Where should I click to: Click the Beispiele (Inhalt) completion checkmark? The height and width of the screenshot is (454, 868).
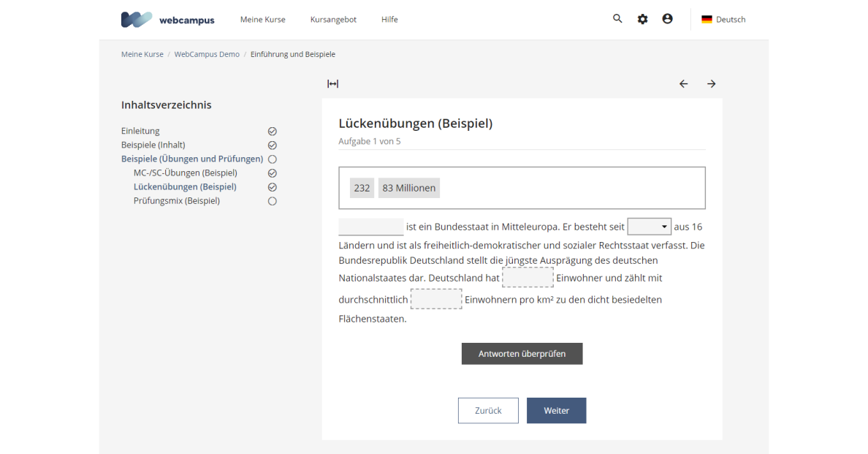[273, 145]
